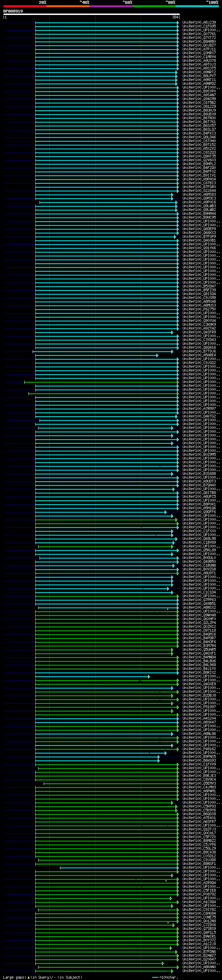Click the 384 end position label
The width and height of the screenshot is (222, 980).
coord(175,17)
